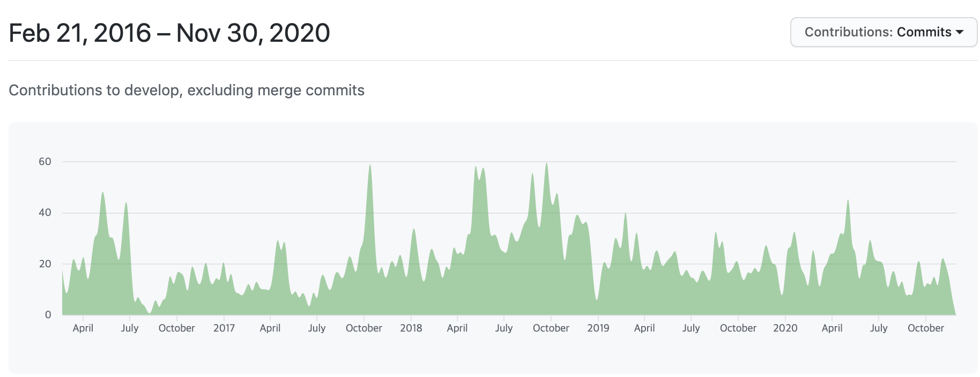
Task: Click the 60 label on the y-axis
Action: tap(45, 162)
